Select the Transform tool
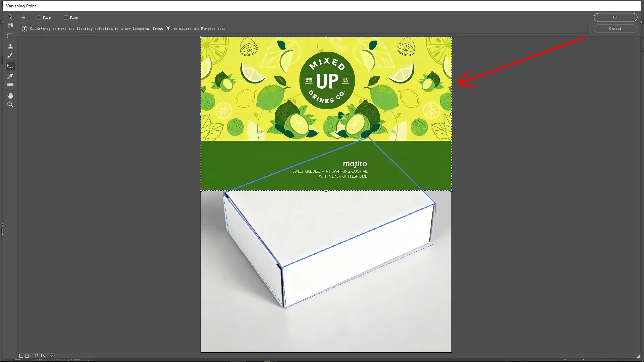This screenshot has height=362, width=644. [10, 66]
